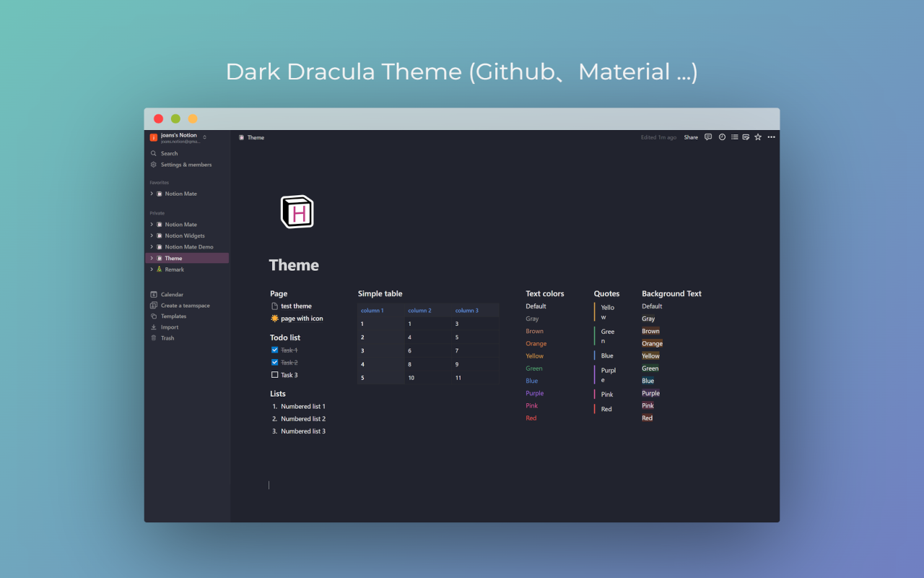Click the Import download arrow icon
Image resolution: width=924 pixels, height=578 pixels.
point(153,327)
